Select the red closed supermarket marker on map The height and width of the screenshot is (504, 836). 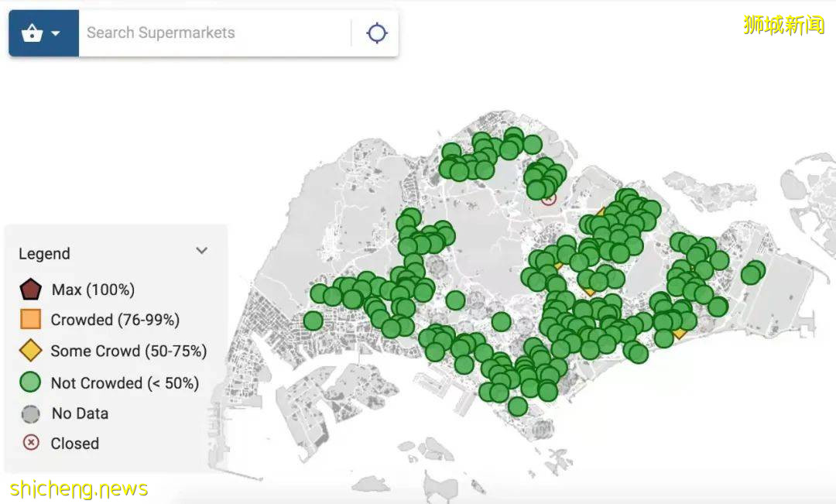coord(549,198)
